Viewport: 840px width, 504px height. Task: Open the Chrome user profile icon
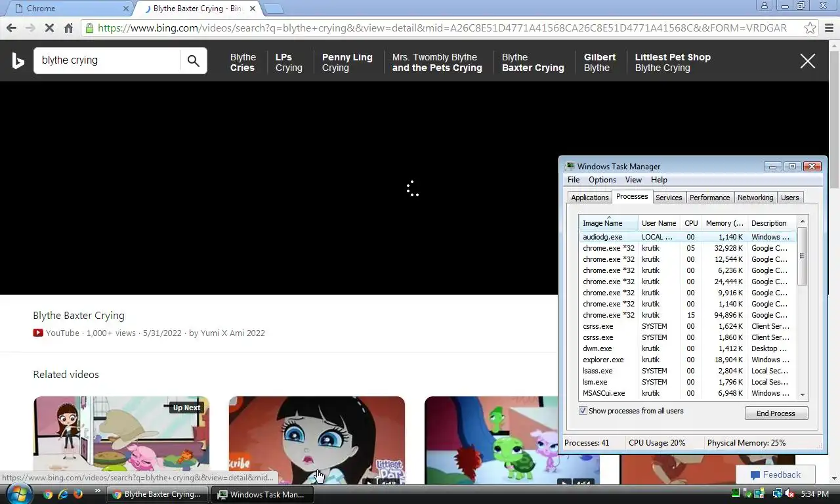pos(765,6)
